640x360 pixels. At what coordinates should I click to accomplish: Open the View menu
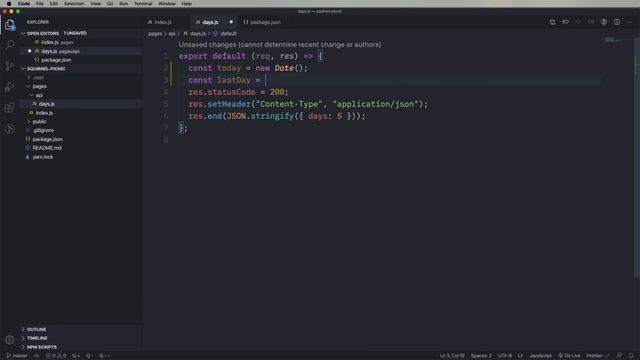96,4
